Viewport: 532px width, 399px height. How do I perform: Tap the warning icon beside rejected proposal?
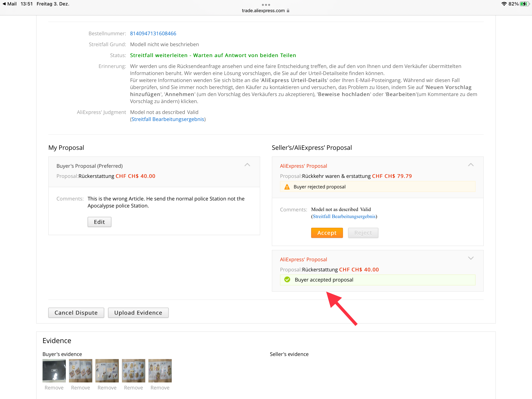[287, 187]
